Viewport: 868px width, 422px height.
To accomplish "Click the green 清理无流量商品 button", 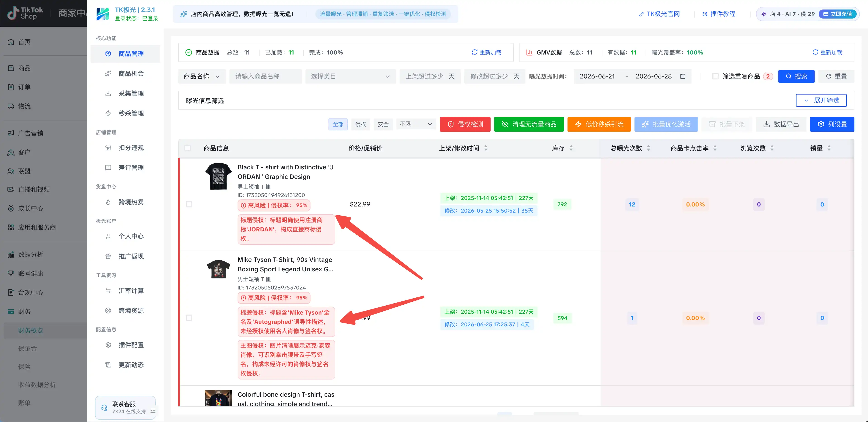I will [529, 124].
